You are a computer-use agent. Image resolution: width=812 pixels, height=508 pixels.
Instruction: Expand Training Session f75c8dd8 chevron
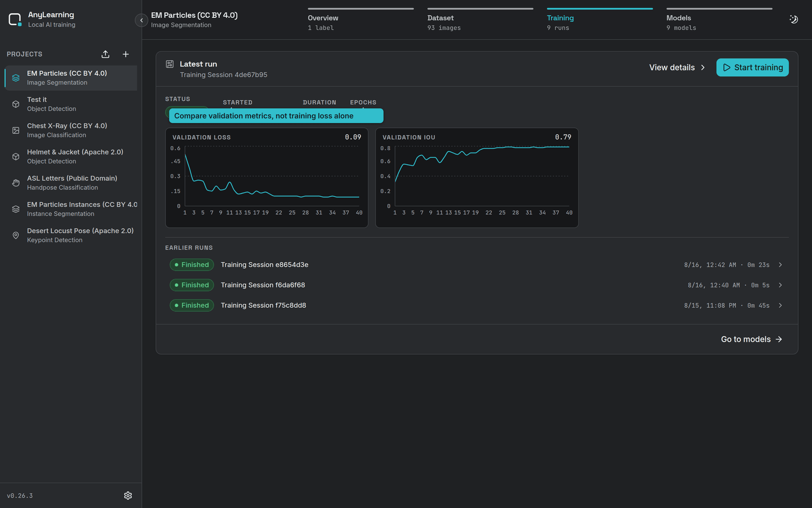pyautogui.click(x=781, y=305)
